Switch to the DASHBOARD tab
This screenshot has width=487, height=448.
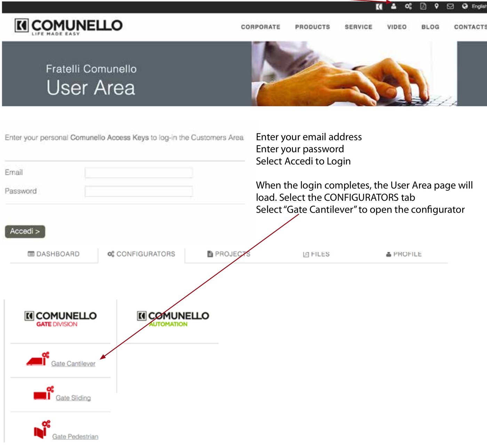pyautogui.click(x=54, y=254)
